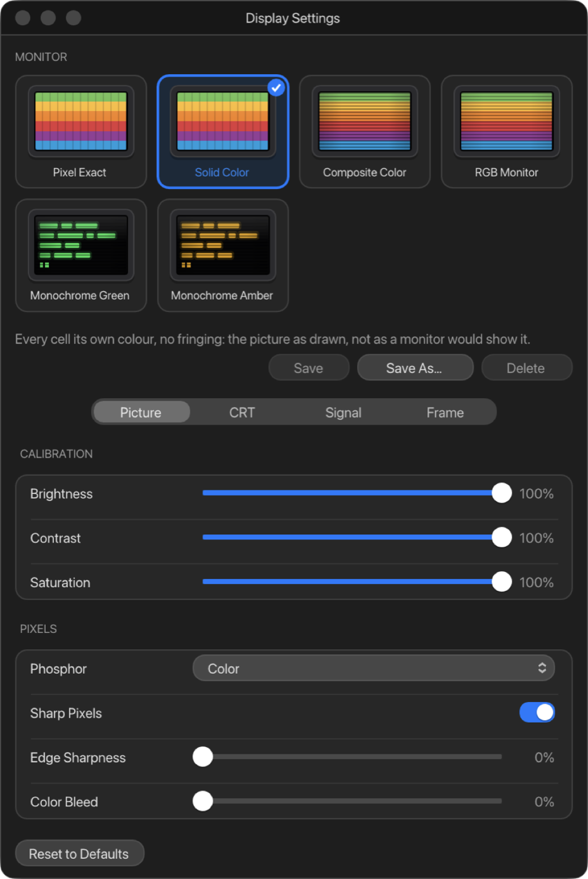Click the Brightness slider knob
The image size is (588, 879).
pyautogui.click(x=501, y=493)
